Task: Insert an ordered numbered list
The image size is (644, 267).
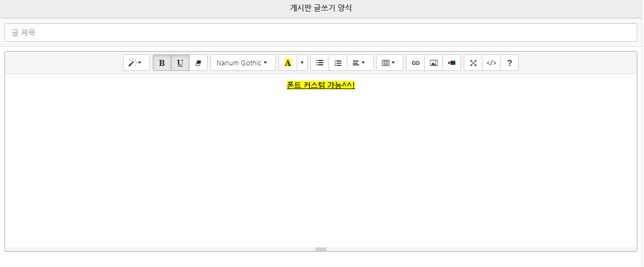Action: point(338,63)
